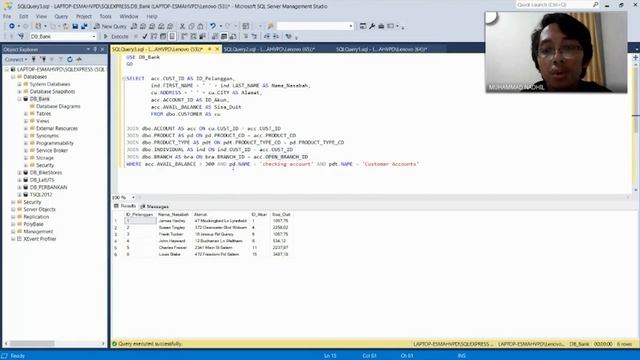The height and width of the screenshot is (360, 640).
Task: Click the Cut scissors icon
Action: pos(182,26)
